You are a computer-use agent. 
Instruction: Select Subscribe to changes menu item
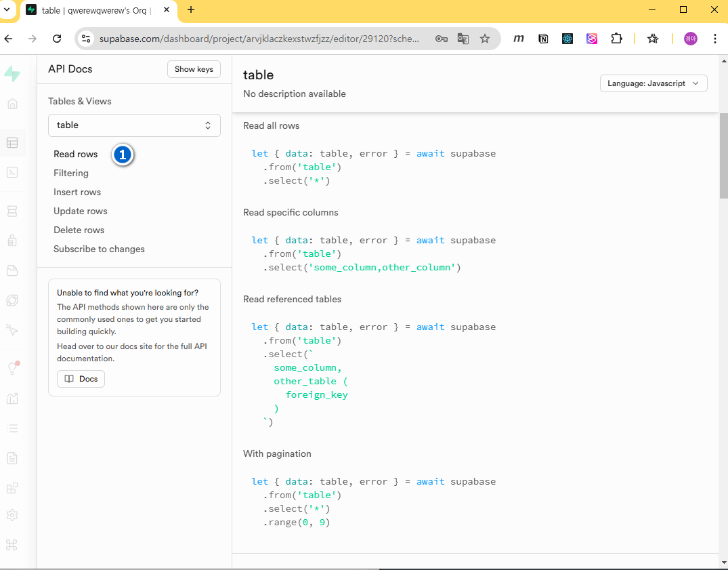click(99, 249)
